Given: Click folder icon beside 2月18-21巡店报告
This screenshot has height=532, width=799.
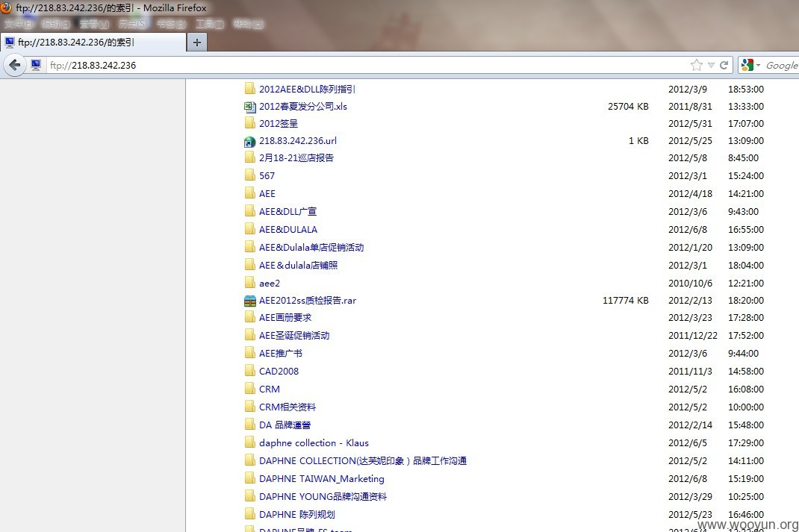Looking at the screenshot, I should pos(249,157).
